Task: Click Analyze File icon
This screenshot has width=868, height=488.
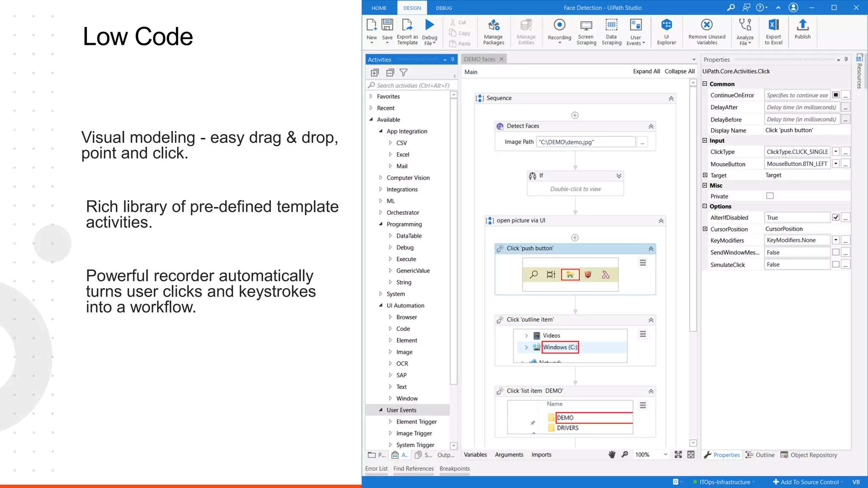Action: point(745,25)
